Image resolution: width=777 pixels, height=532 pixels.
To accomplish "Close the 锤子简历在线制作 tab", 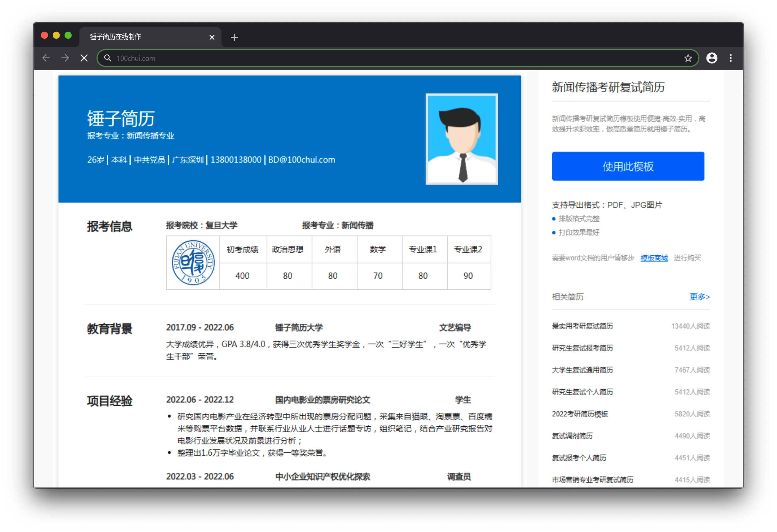I will 212,37.
